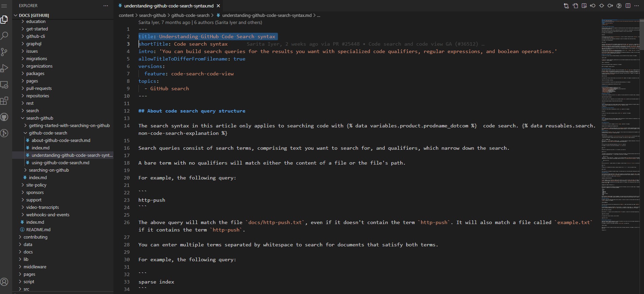Expand the site-policy folder
644x294 pixels.
[x=36, y=185]
